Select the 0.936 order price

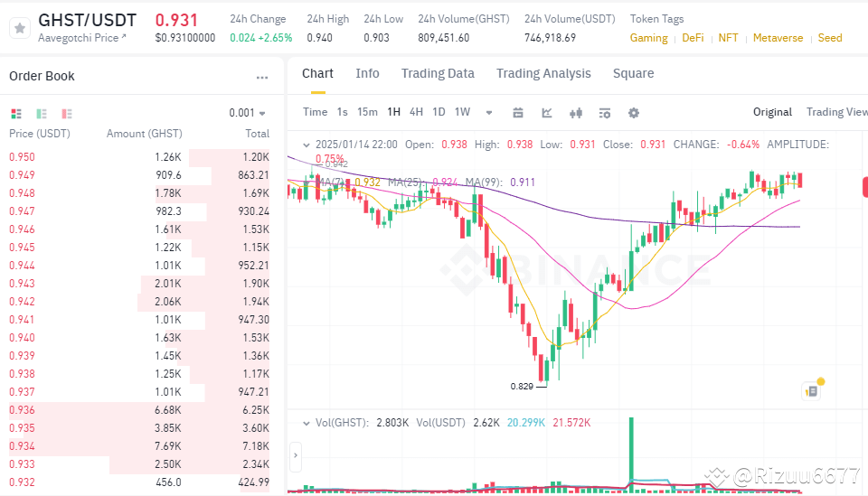pyautogui.click(x=22, y=410)
